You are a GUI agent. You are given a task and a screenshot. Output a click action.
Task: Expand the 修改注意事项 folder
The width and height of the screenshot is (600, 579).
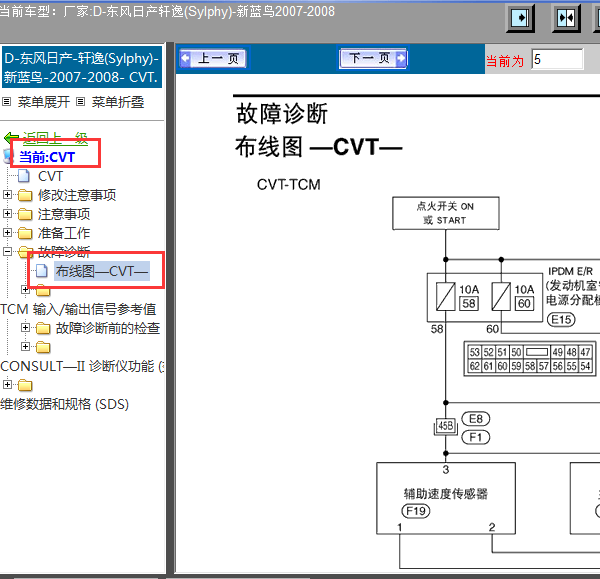(x=7, y=195)
